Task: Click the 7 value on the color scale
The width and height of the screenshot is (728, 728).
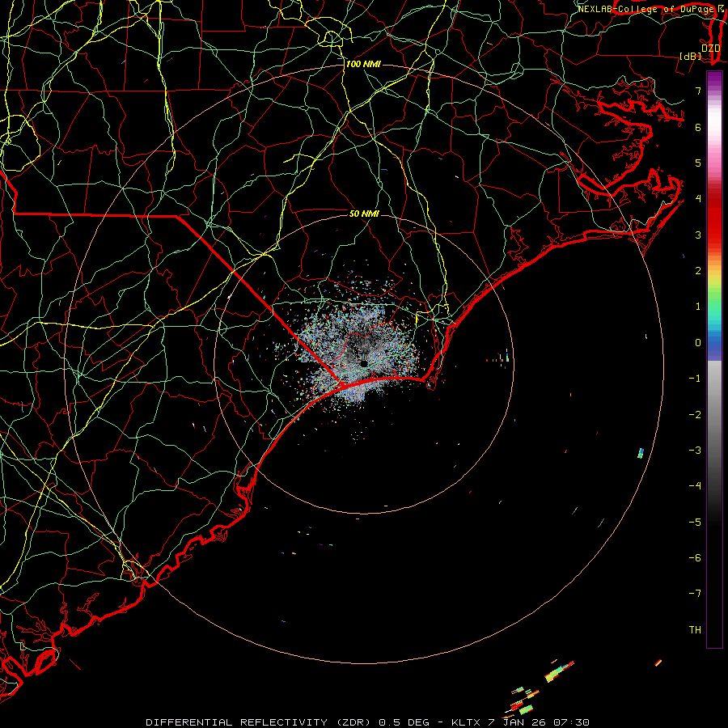Action: pos(698,91)
